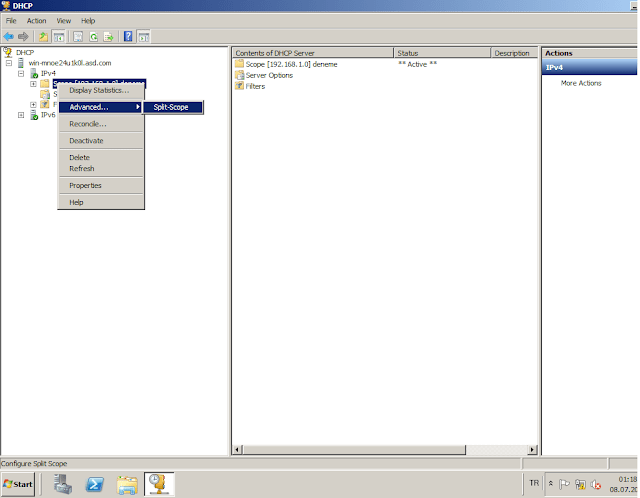Click the Back arrow toolbar icon
This screenshot has height=498, width=640.
click(x=9, y=37)
